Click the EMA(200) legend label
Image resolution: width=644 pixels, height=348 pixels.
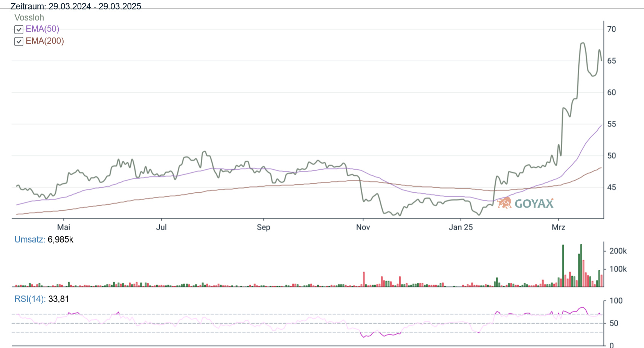pyautogui.click(x=45, y=41)
